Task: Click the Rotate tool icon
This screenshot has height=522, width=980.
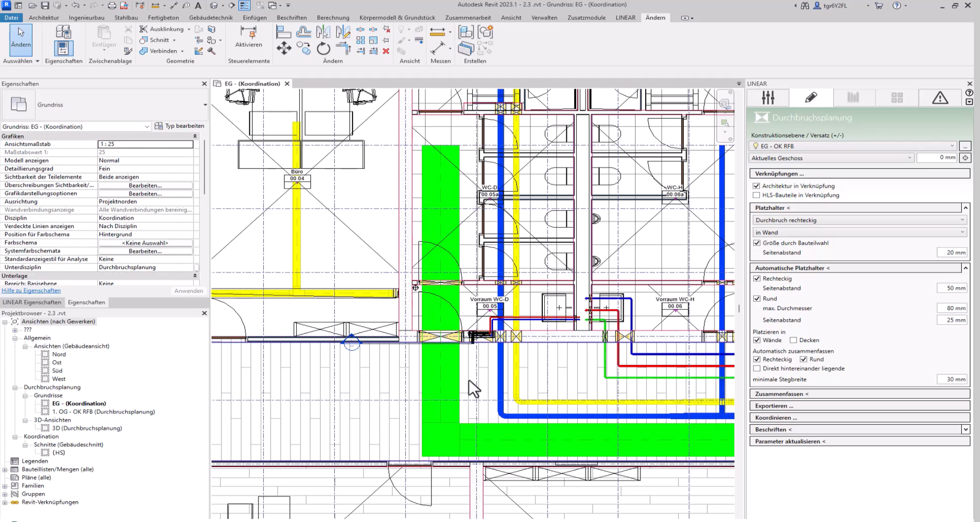Action: (x=323, y=49)
